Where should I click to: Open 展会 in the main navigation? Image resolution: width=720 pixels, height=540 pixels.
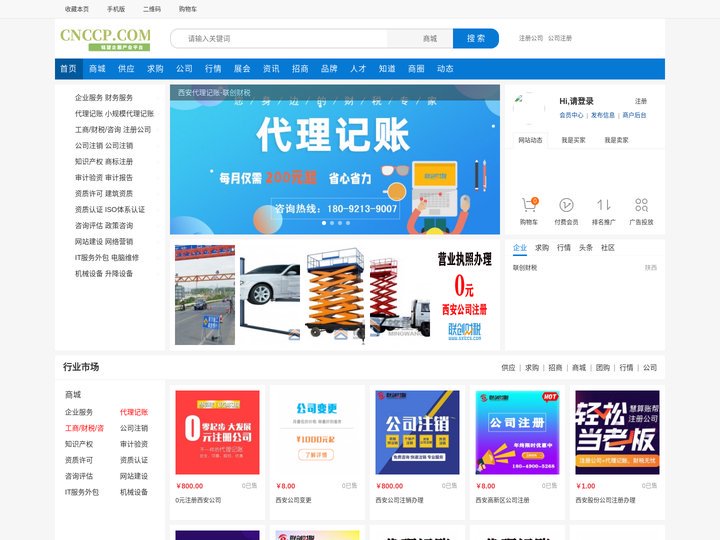tap(242, 69)
